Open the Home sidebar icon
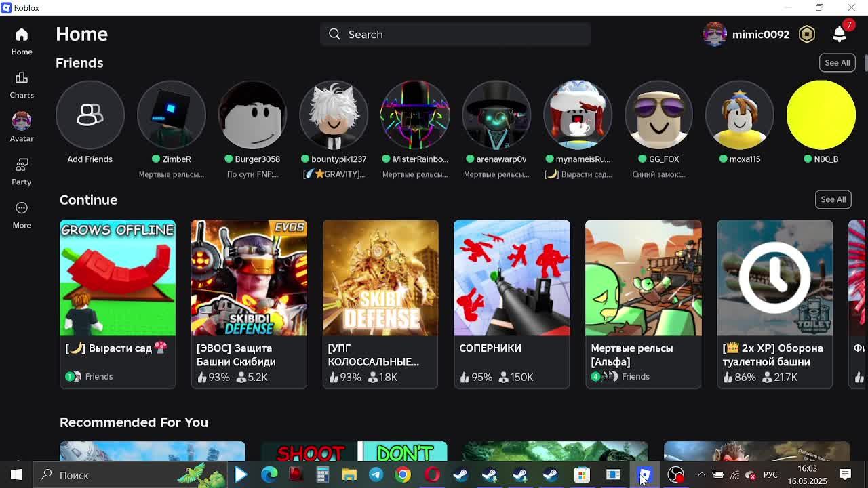The image size is (868, 488). [x=22, y=35]
